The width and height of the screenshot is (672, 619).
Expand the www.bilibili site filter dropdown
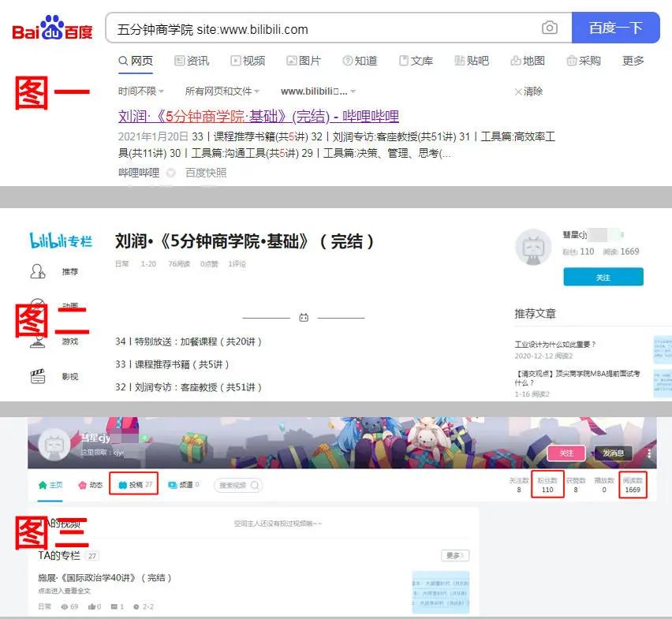click(318, 91)
